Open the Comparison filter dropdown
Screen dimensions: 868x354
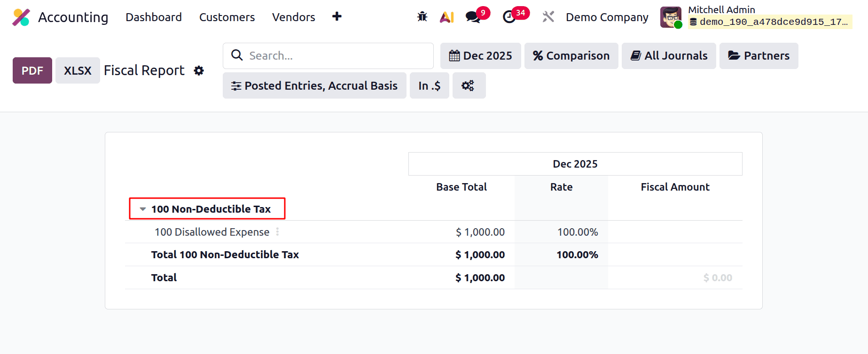click(x=571, y=56)
